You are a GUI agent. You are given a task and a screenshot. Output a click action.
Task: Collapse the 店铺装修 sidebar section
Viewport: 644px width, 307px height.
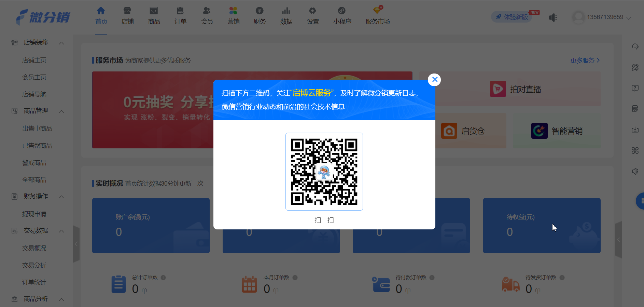coord(61,43)
